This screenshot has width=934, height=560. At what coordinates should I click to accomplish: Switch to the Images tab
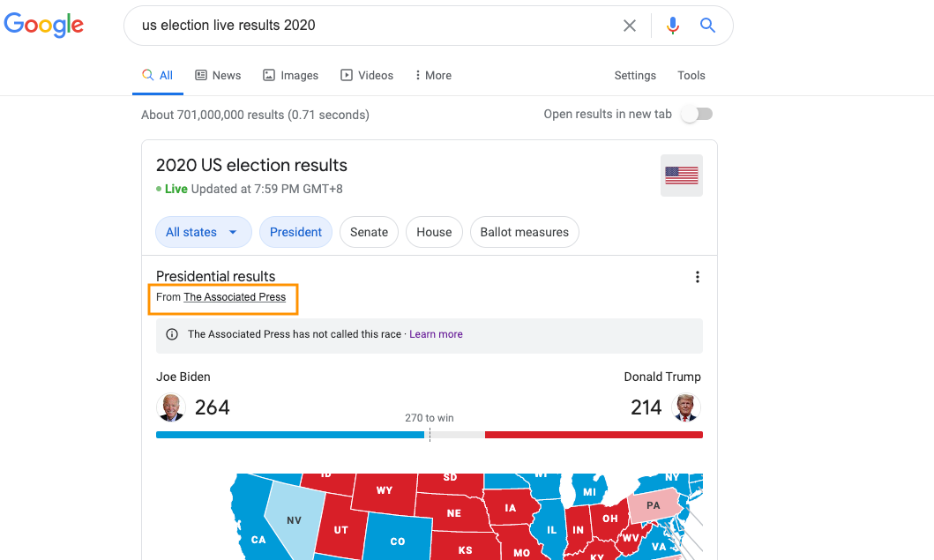pos(291,76)
